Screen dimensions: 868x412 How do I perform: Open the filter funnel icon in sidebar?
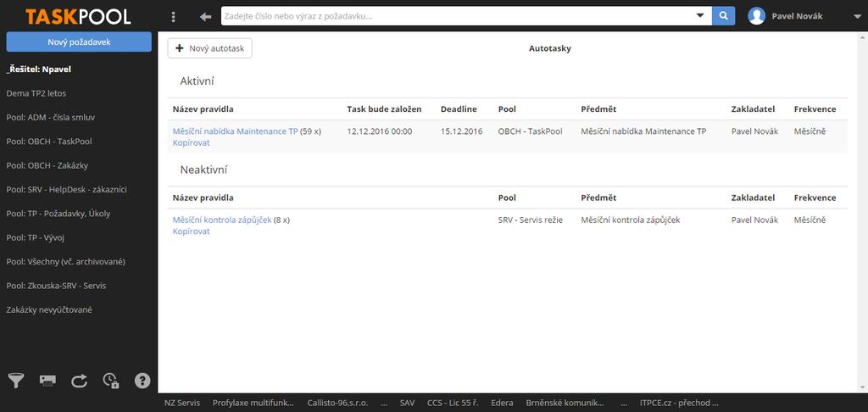coord(16,381)
